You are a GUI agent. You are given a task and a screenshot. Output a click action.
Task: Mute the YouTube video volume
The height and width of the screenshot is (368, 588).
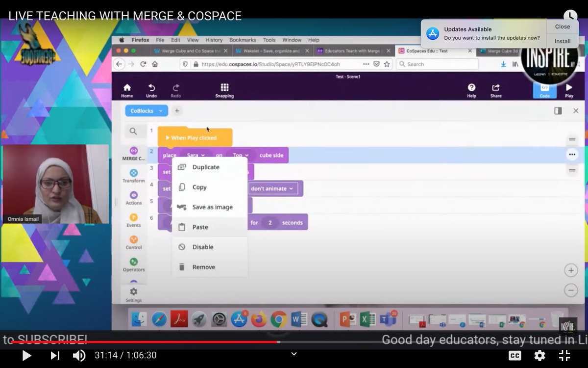point(79,355)
